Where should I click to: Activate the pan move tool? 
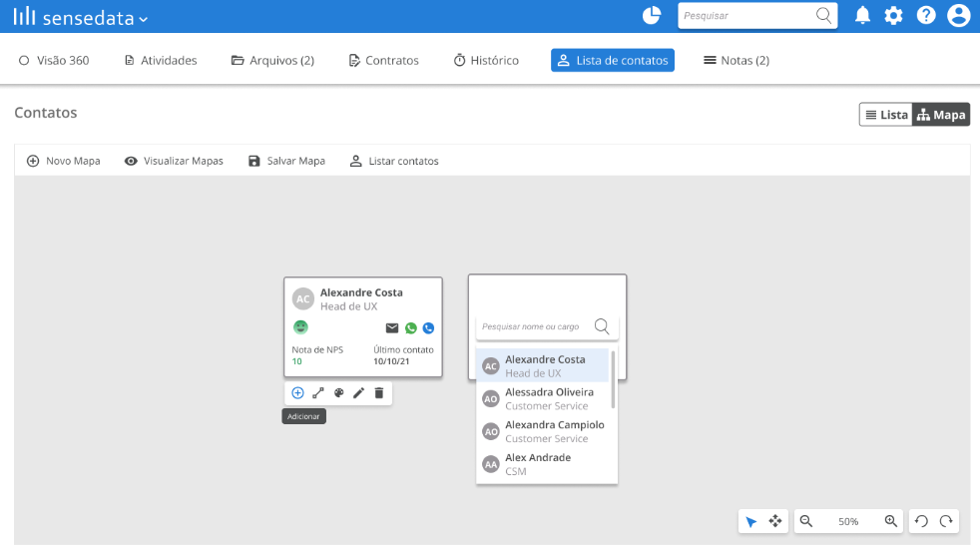click(x=775, y=521)
